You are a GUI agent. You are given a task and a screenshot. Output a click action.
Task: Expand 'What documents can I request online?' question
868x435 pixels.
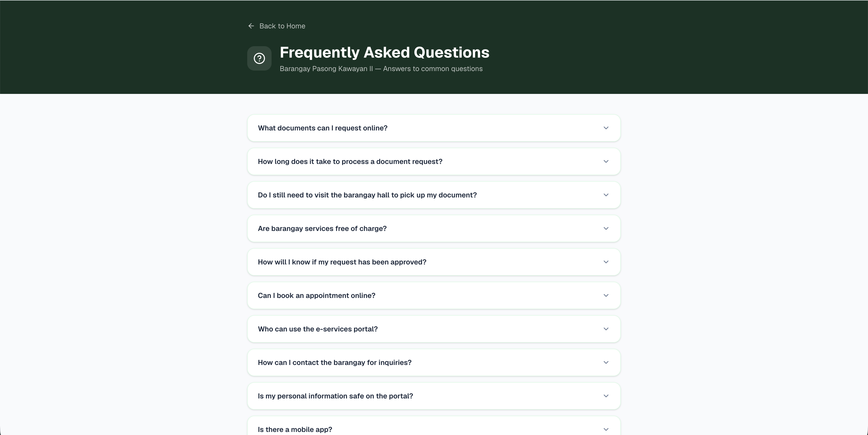[434, 128]
